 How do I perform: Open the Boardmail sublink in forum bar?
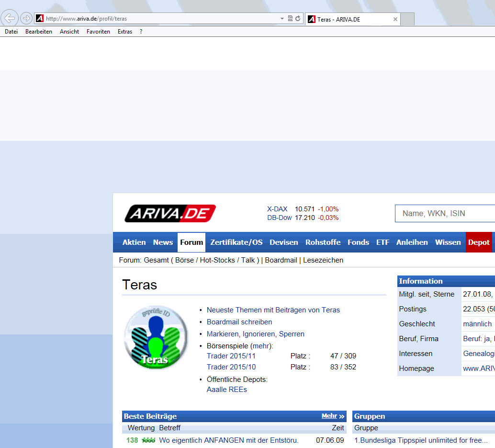point(281,260)
